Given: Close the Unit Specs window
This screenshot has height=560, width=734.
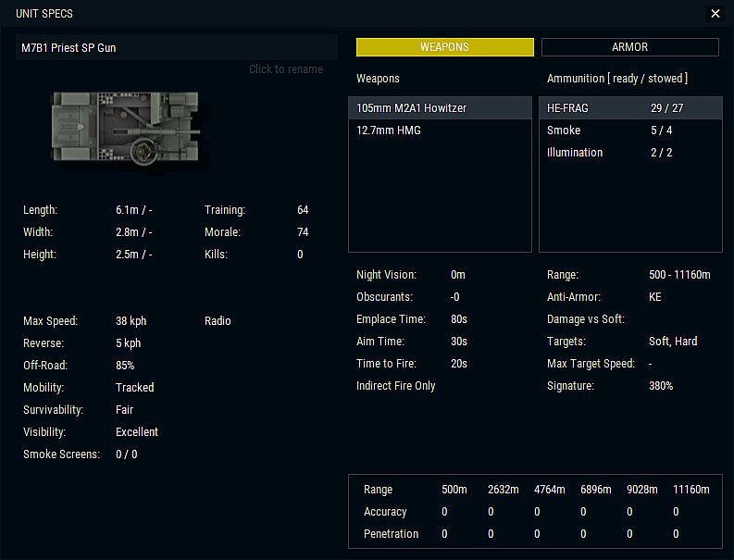Looking at the screenshot, I should tap(715, 14).
